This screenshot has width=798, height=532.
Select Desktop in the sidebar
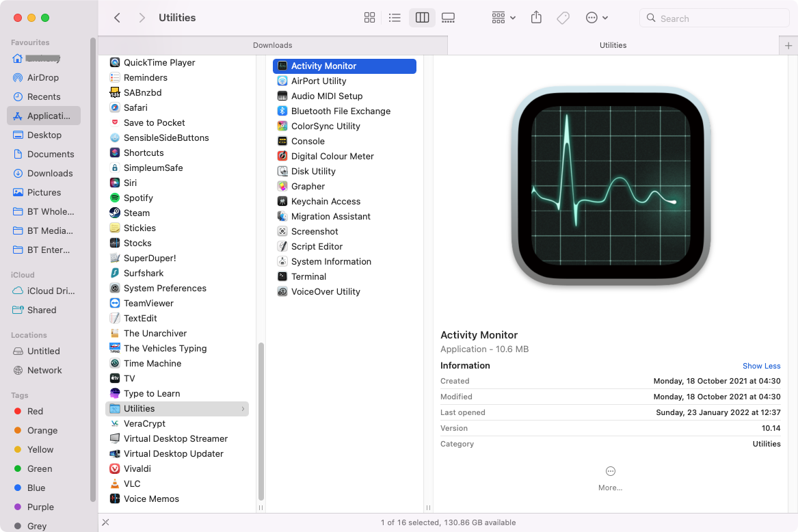(x=44, y=135)
